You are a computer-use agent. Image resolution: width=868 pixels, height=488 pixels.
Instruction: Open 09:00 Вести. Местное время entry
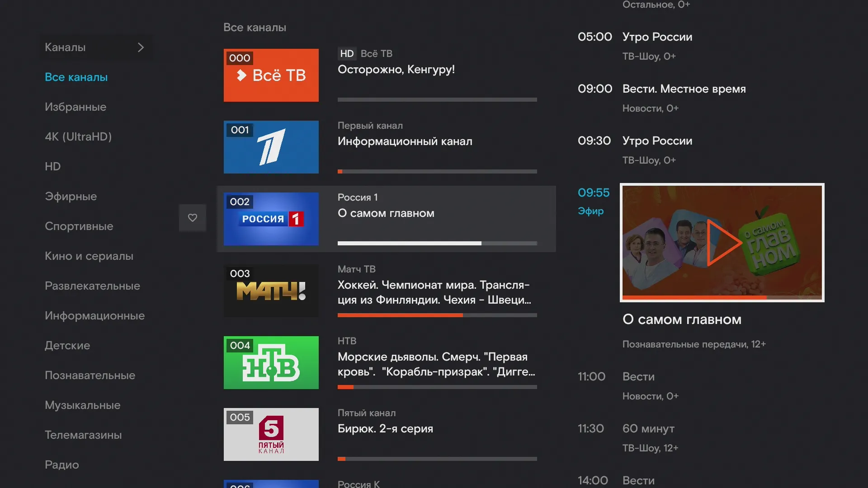click(x=661, y=98)
